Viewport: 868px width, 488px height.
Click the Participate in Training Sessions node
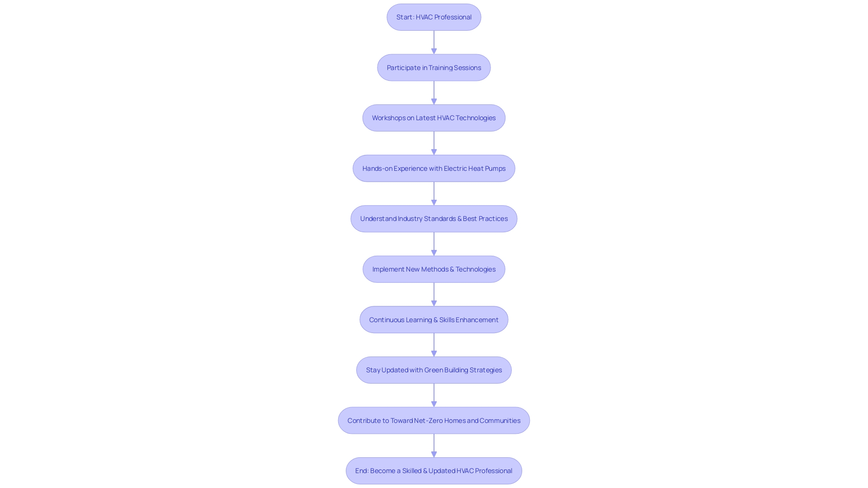point(434,67)
